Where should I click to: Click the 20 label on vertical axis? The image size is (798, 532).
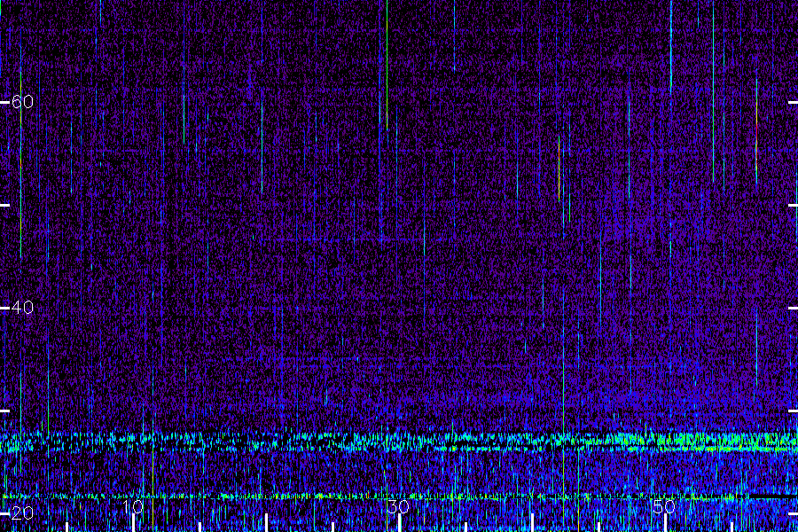click(x=22, y=513)
